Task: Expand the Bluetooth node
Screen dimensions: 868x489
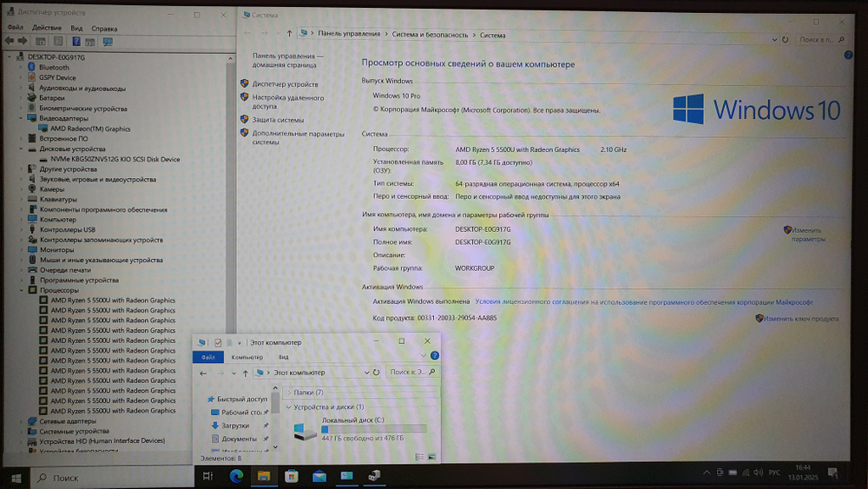Action: coord(21,67)
